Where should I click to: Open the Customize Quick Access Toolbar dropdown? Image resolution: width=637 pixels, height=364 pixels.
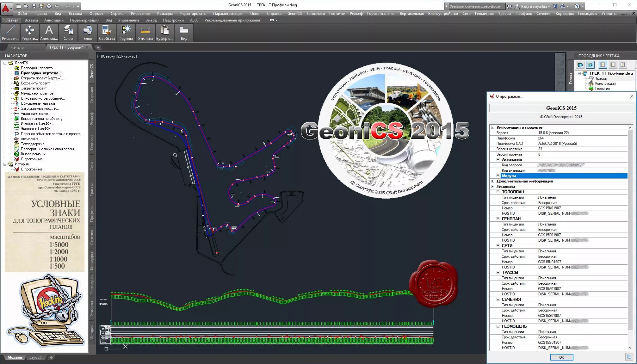[x=78, y=6]
